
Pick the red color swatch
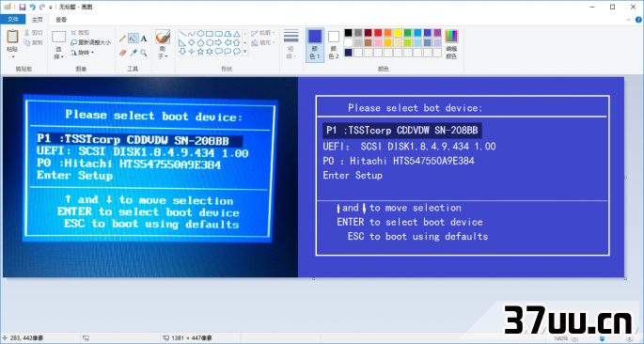click(378, 33)
